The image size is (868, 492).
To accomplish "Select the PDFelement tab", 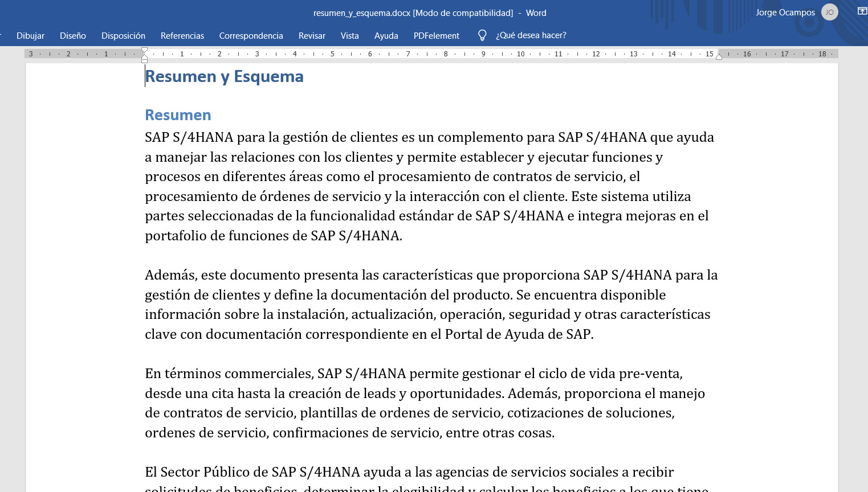I will (436, 35).
